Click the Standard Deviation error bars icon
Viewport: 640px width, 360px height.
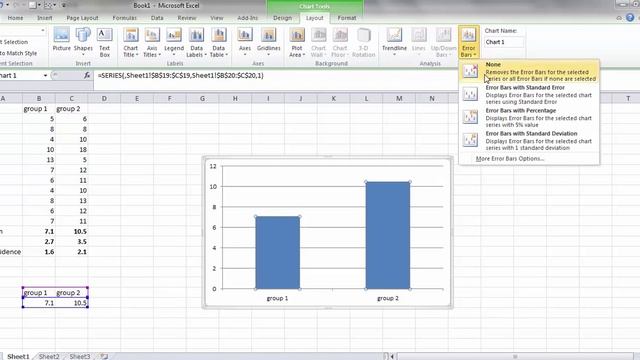point(470,140)
